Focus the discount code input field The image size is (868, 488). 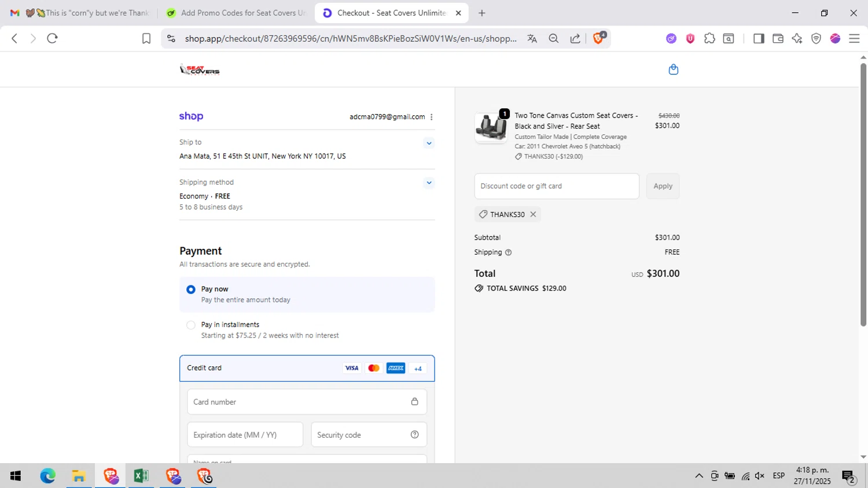(557, 186)
